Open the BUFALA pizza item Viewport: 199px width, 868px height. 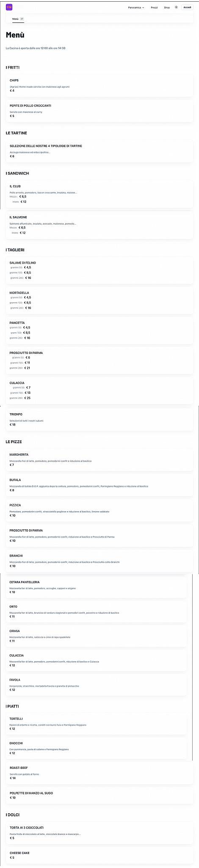tap(99, 485)
